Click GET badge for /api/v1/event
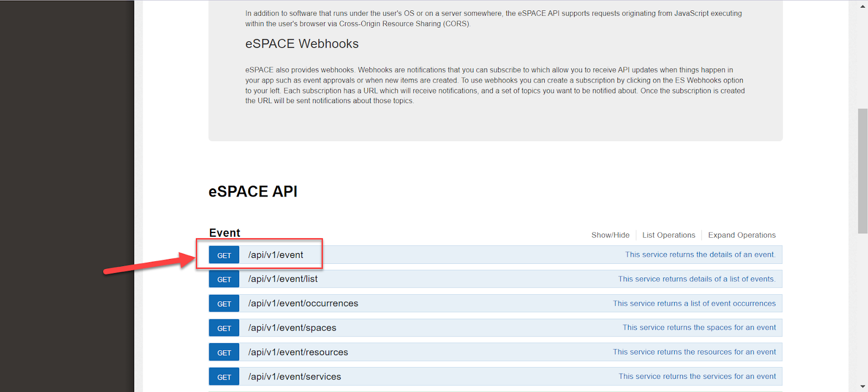This screenshot has height=392, width=868. [x=224, y=255]
